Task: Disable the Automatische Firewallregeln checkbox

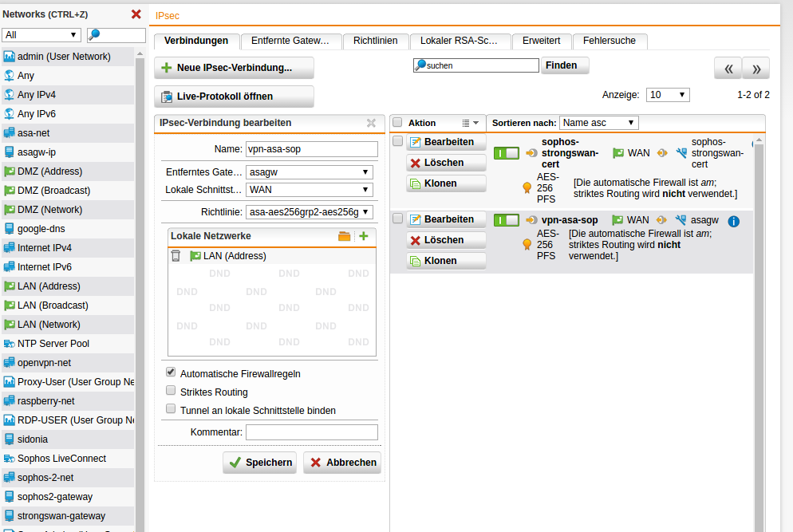Action: (x=171, y=372)
